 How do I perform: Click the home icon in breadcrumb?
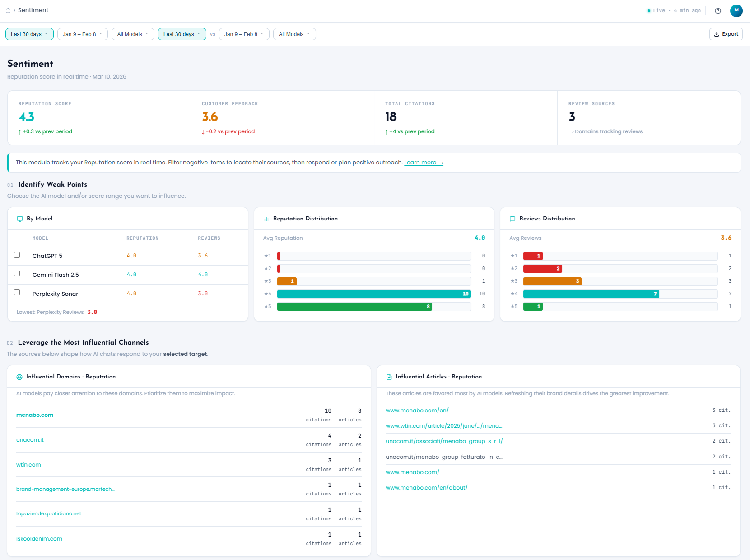click(8, 10)
